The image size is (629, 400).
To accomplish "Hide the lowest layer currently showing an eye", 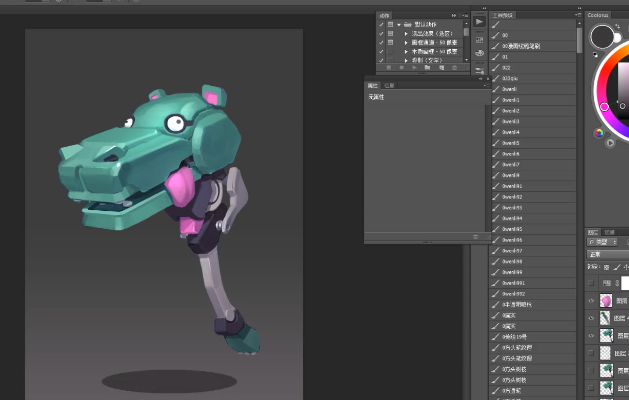I will coord(591,336).
